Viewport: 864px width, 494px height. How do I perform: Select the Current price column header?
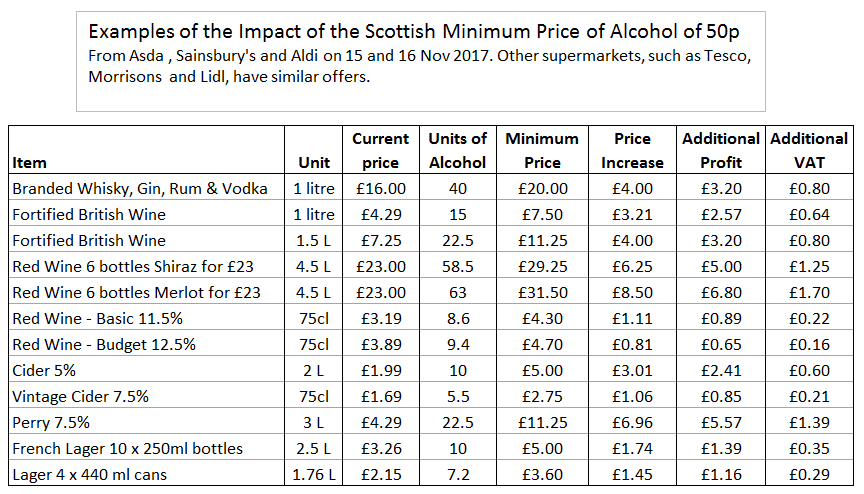[x=380, y=150]
